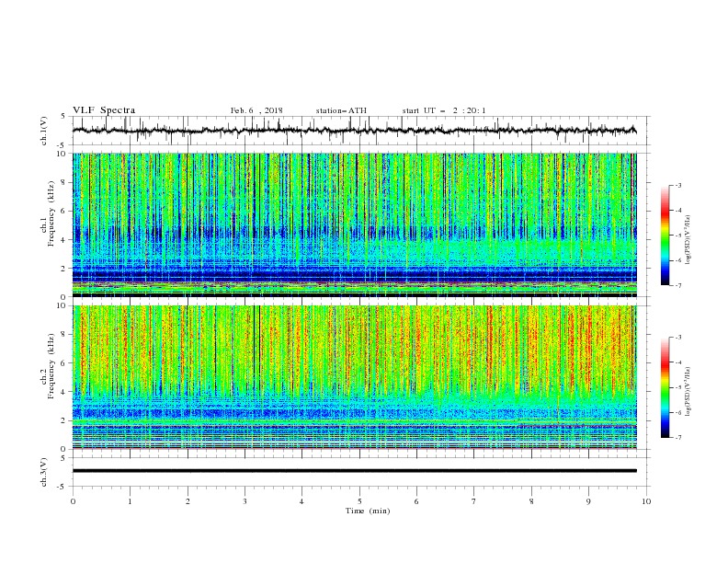This screenshot has width=728, height=563.
Task: Click the "VLF Spectra" plot title
Action: pyautogui.click(x=104, y=110)
